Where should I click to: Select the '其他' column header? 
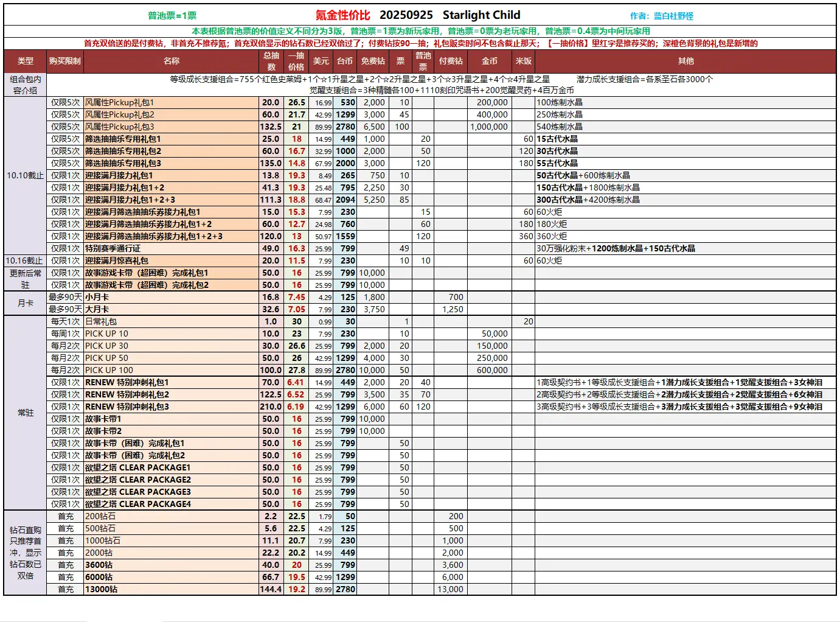686,61
